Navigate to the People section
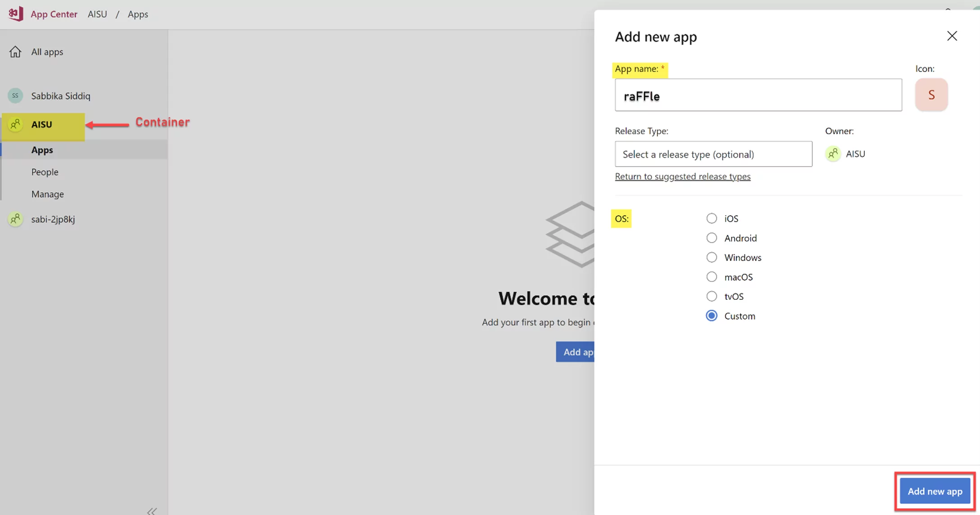Image resolution: width=980 pixels, height=515 pixels. [x=44, y=171]
